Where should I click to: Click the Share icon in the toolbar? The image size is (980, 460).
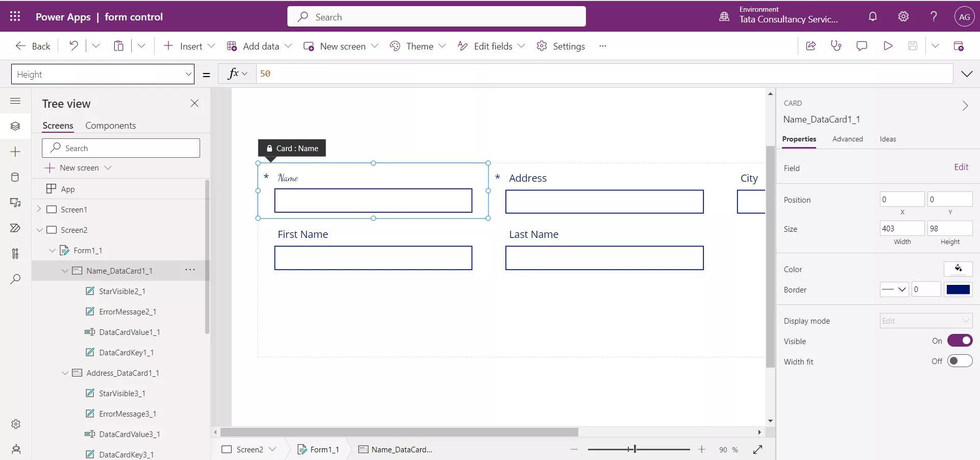(x=811, y=45)
